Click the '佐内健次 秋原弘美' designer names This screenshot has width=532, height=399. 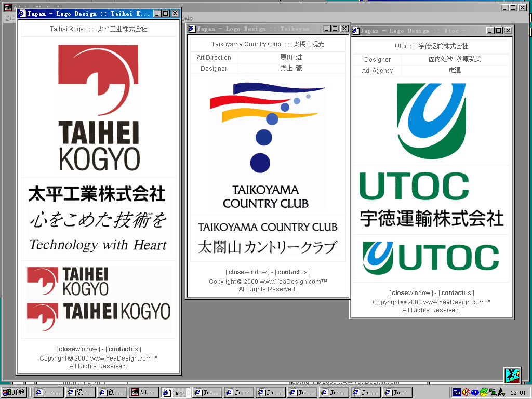coord(455,59)
